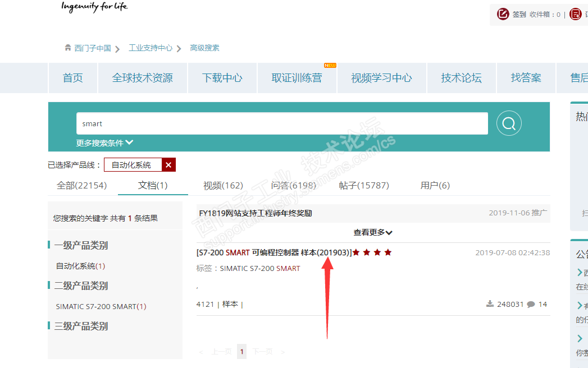The image size is (588, 368).
Task: Open 下载中心 navigation item
Action: (222, 78)
